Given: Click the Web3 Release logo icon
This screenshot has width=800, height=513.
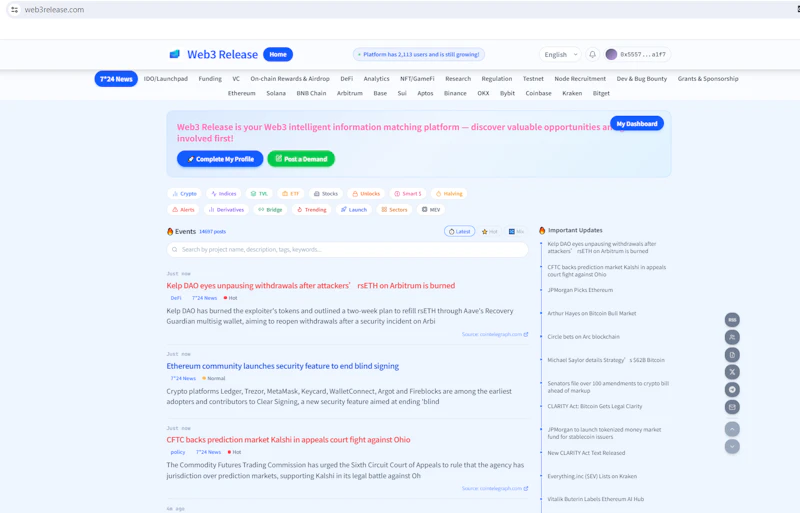Looking at the screenshot, I should 174,54.
